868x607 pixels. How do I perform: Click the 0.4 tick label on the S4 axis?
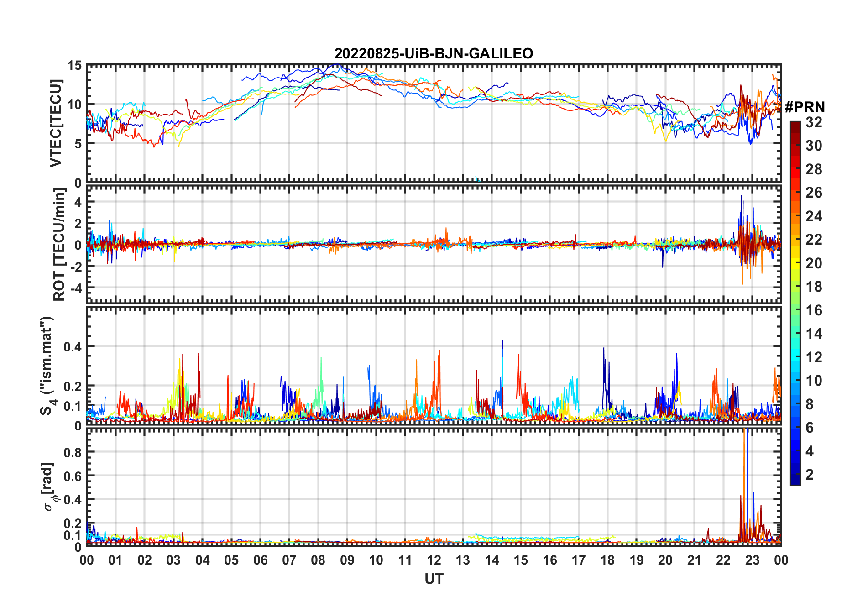click(x=72, y=347)
